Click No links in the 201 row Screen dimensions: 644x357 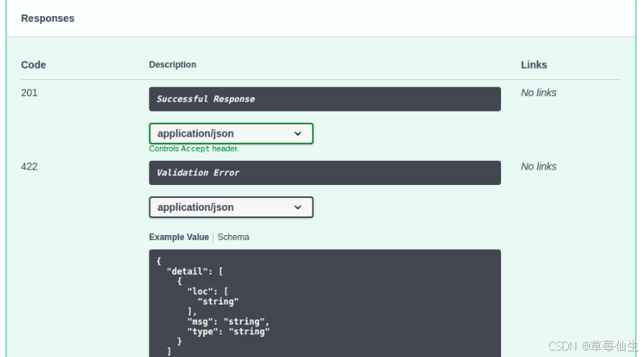538,93
